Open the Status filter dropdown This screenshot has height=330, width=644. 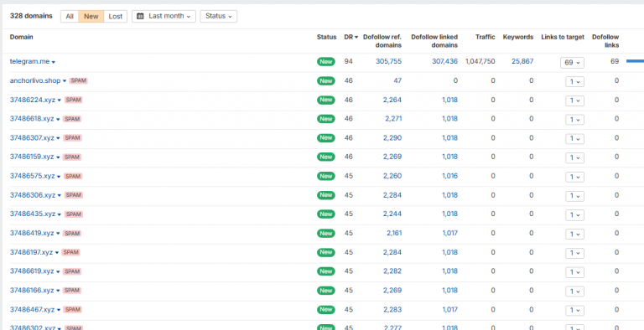219,17
